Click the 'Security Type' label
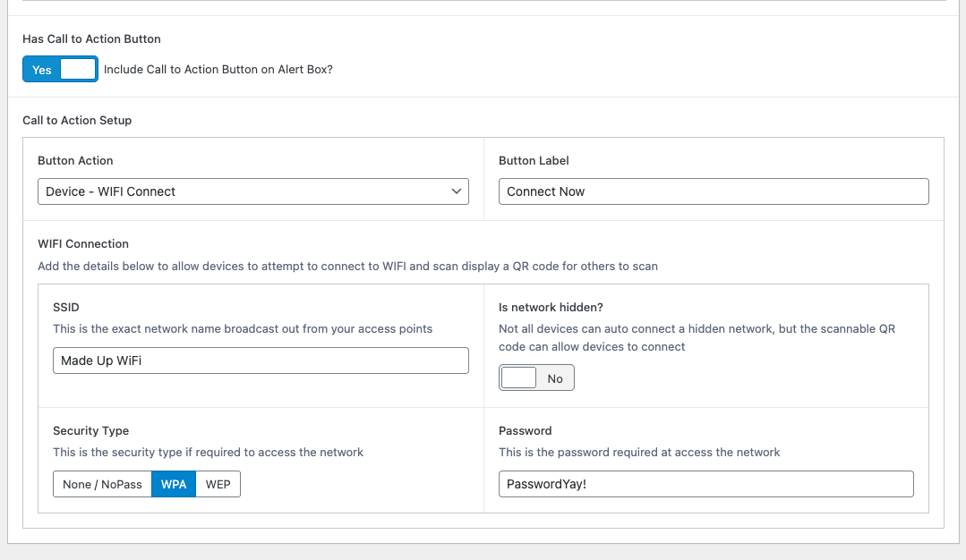This screenshot has height=560, width=966. click(90, 430)
